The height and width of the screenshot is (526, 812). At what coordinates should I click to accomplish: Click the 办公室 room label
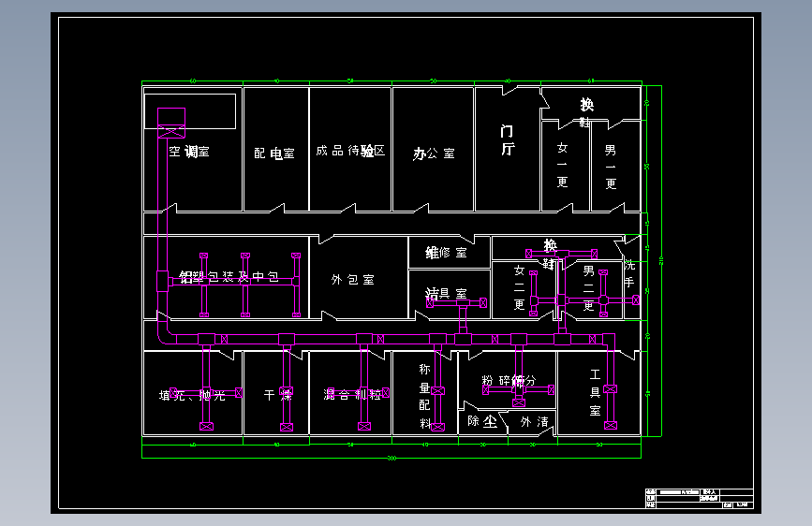434,153
